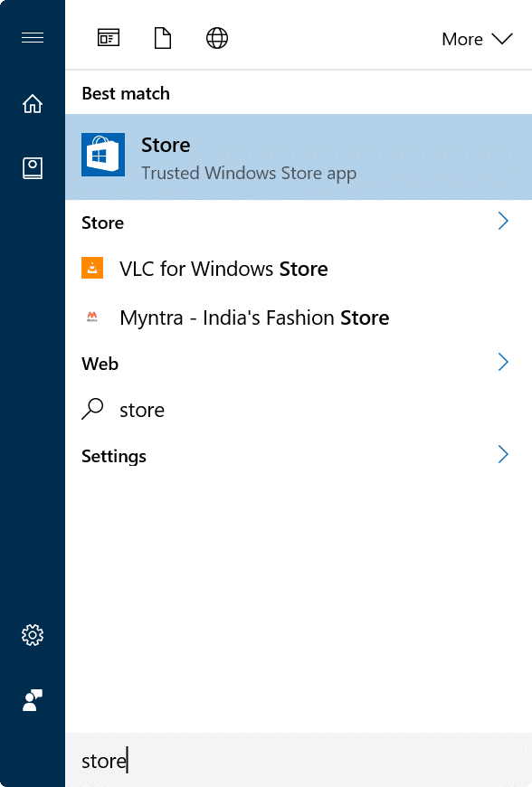
Task: Search the web for store
Action: (x=299, y=410)
